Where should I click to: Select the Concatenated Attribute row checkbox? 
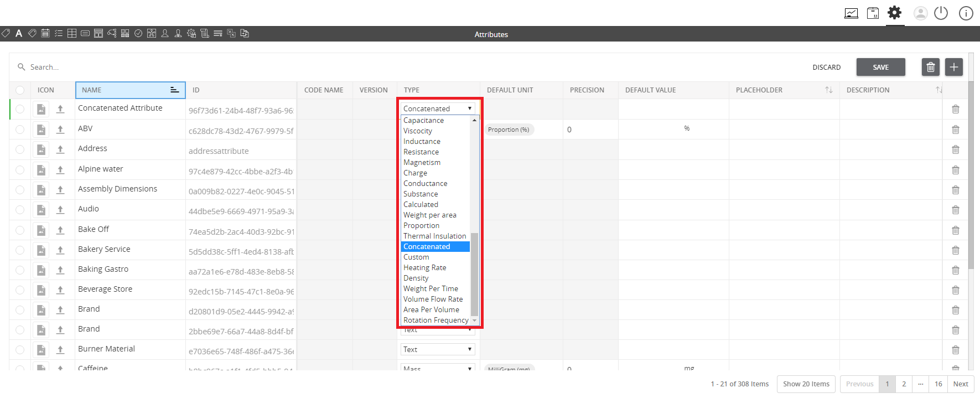(20, 109)
